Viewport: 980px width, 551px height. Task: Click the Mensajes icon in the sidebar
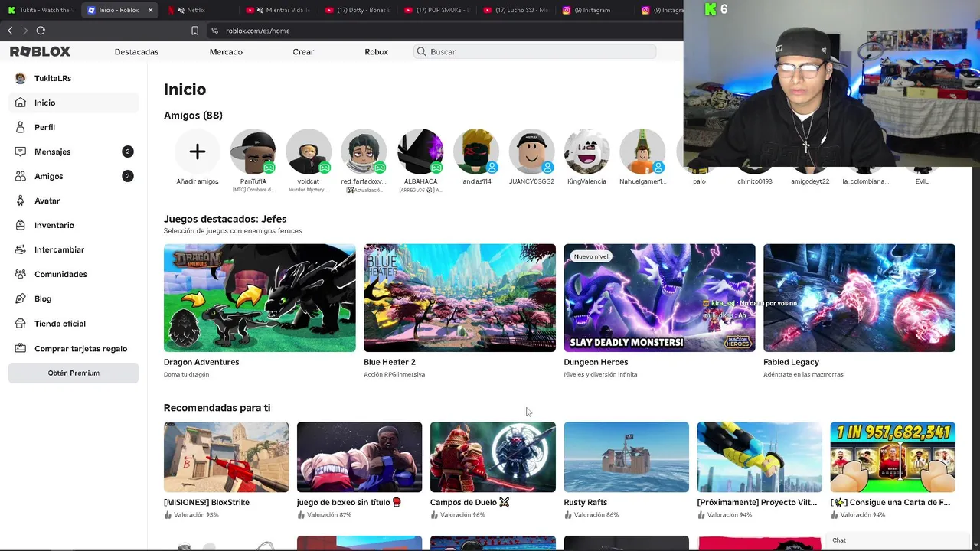[x=21, y=152]
